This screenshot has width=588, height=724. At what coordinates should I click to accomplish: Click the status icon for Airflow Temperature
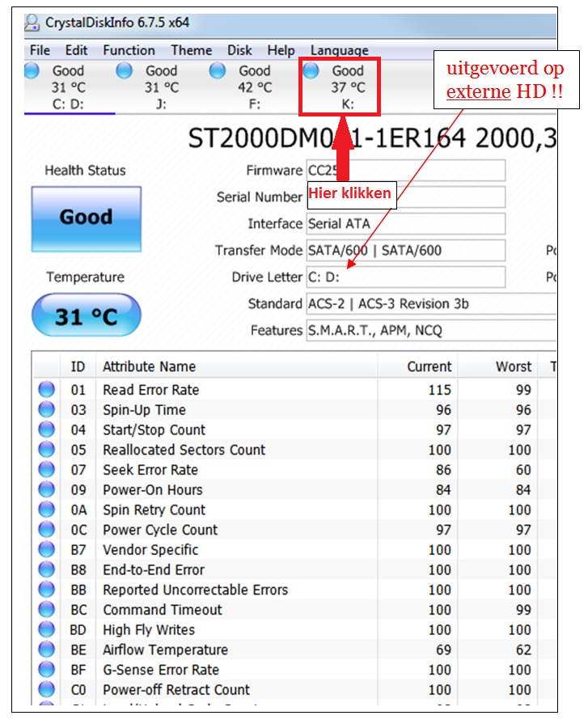46,650
